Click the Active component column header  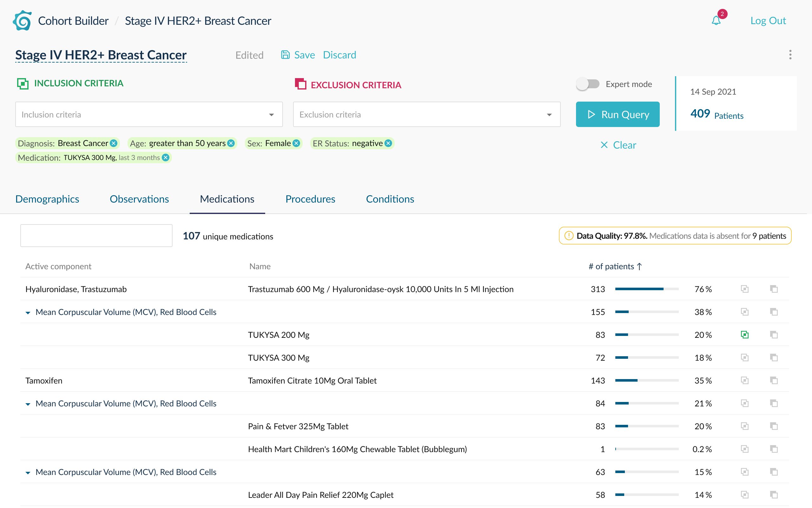click(x=58, y=266)
